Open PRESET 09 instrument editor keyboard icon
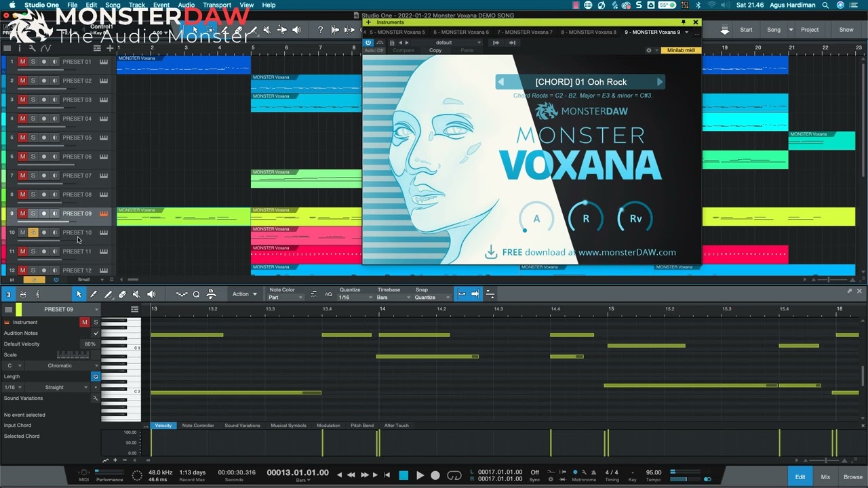Image resolution: width=868 pixels, height=488 pixels. (x=104, y=213)
